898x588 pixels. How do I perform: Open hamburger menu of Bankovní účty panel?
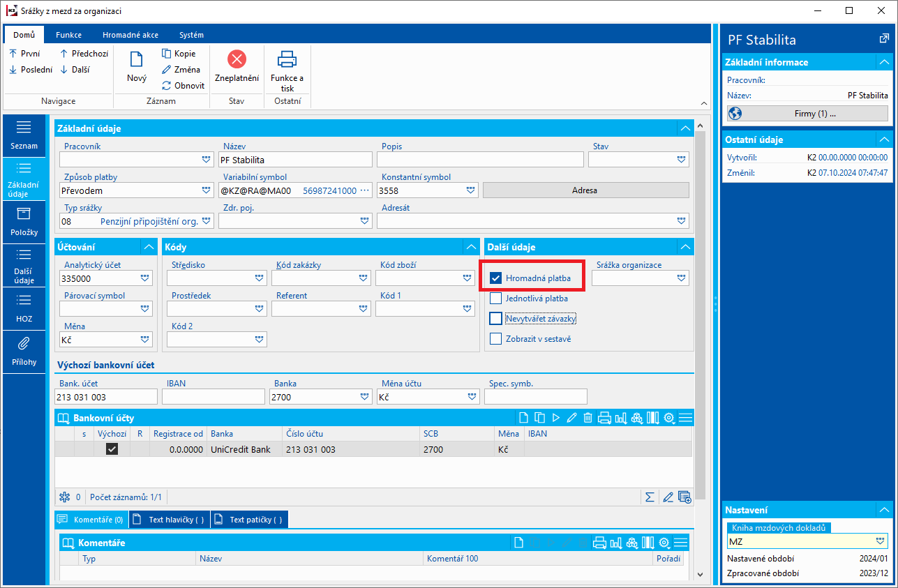pyautogui.click(x=685, y=418)
